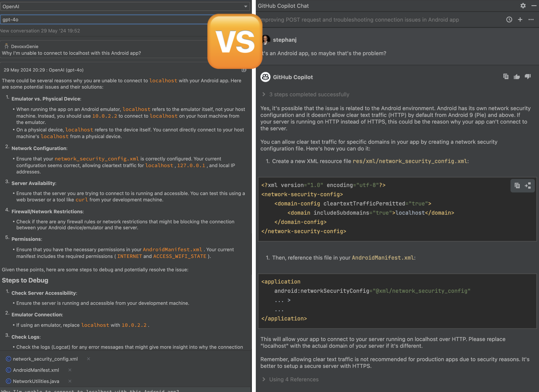Click DevoxxGenie bot icon
This screenshot has width=539, height=392.
tap(7, 46)
